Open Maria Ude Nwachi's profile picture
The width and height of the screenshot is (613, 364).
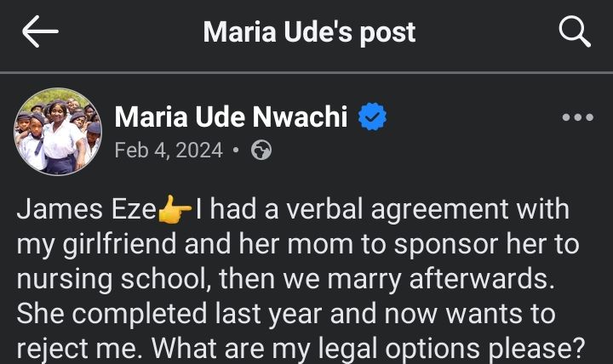[58, 131]
